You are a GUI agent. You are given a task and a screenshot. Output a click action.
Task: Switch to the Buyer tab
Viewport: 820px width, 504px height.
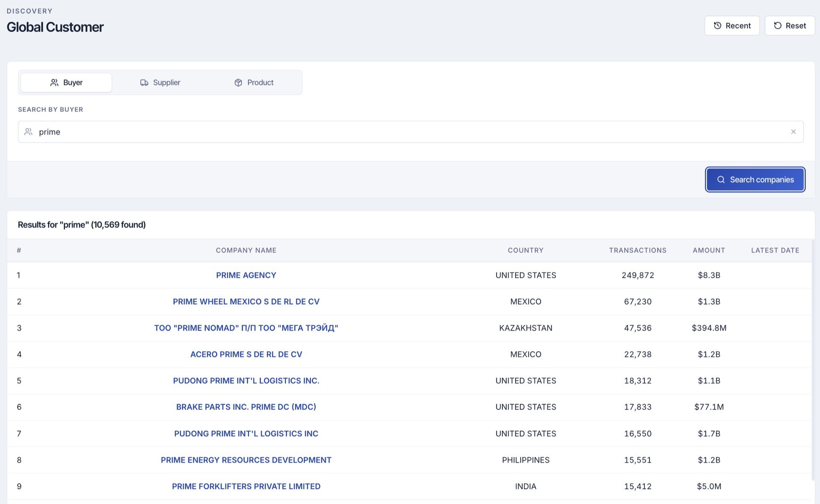[x=66, y=82]
